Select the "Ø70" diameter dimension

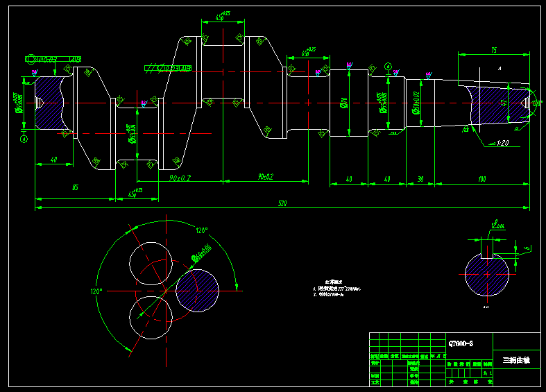tap(343, 103)
